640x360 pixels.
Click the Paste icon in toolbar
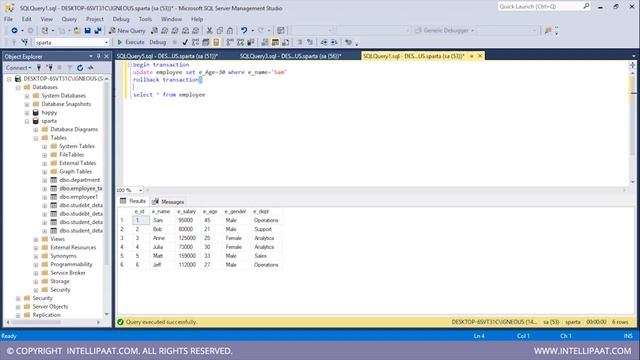coord(230,31)
